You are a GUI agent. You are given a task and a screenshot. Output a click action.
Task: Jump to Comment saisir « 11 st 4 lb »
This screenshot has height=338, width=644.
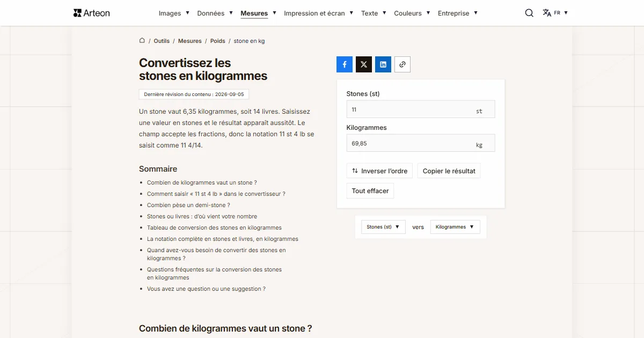[x=216, y=194]
